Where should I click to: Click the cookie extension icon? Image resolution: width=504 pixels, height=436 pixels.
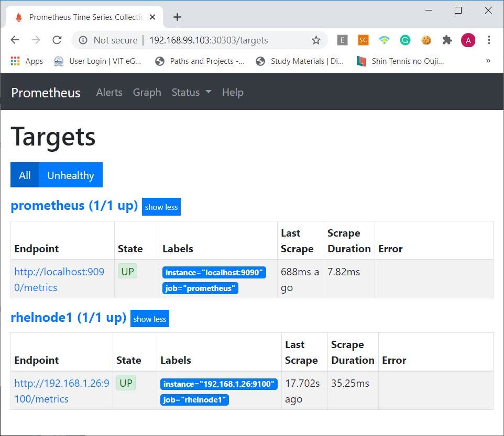click(x=426, y=40)
